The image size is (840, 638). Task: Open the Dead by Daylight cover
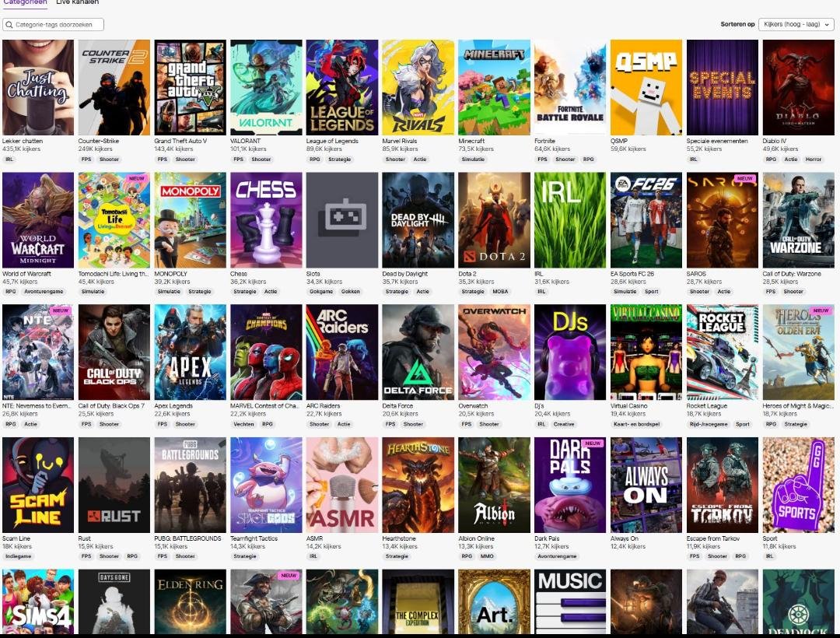pos(418,220)
